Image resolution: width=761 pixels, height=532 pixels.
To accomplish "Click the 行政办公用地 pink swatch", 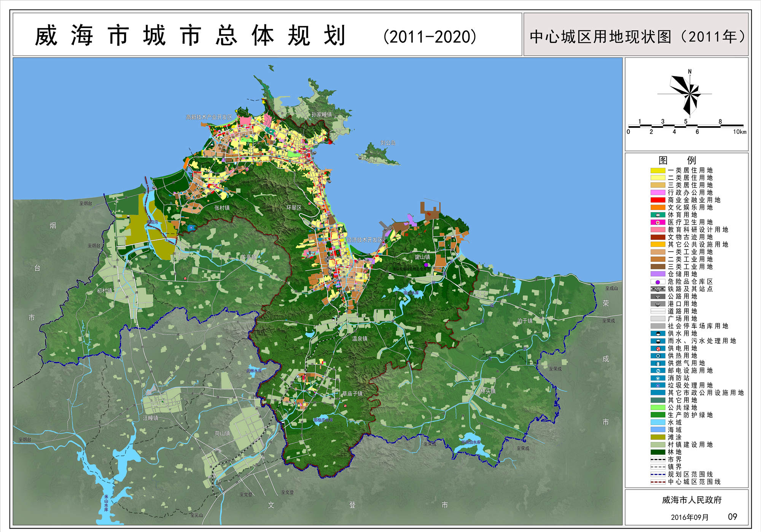I will [658, 192].
